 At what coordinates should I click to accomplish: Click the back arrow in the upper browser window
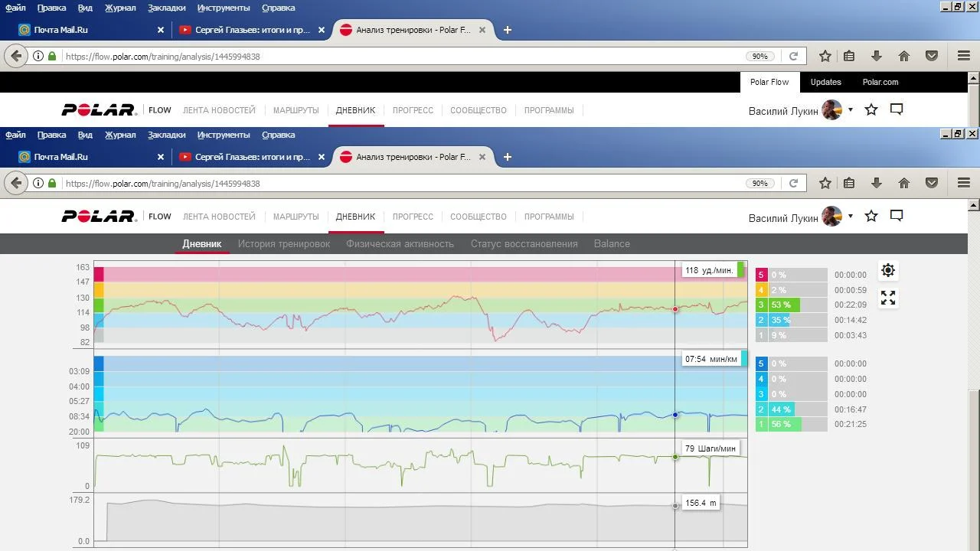(17, 57)
